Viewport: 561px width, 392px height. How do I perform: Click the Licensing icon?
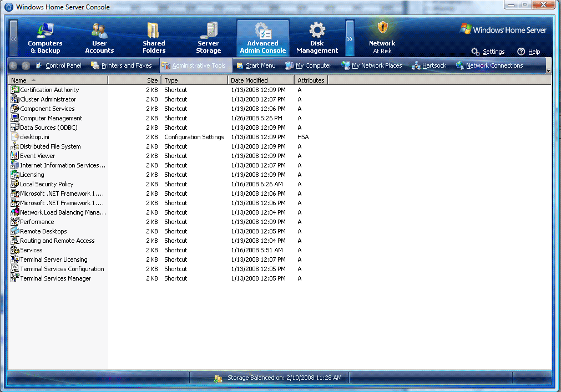click(x=14, y=175)
